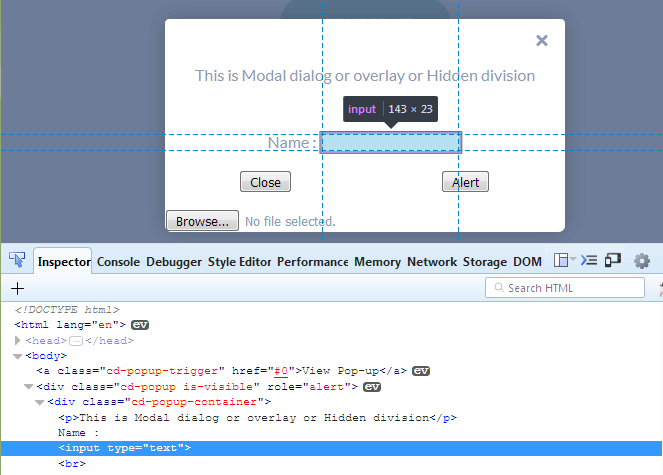Open developer tools settings gear

point(641,261)
